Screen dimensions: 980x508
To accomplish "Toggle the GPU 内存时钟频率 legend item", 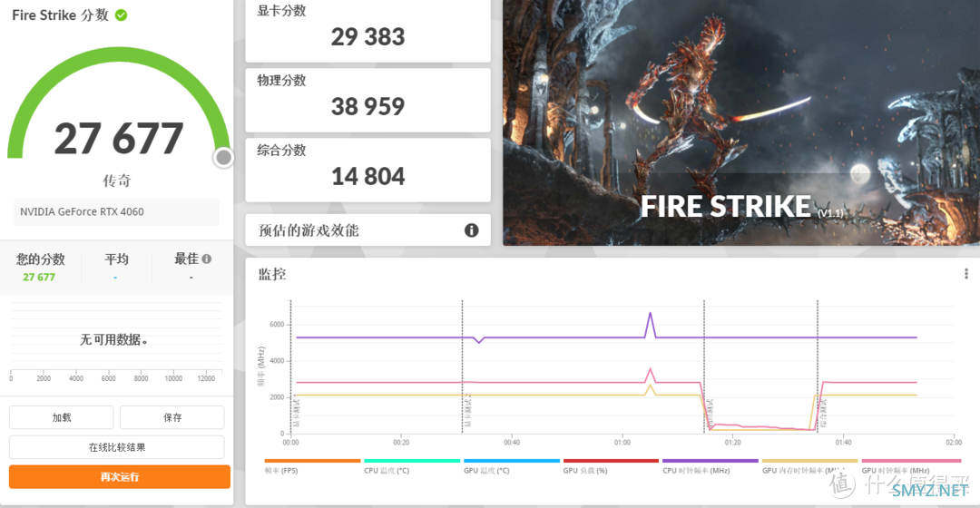I will tap(810, 467).
